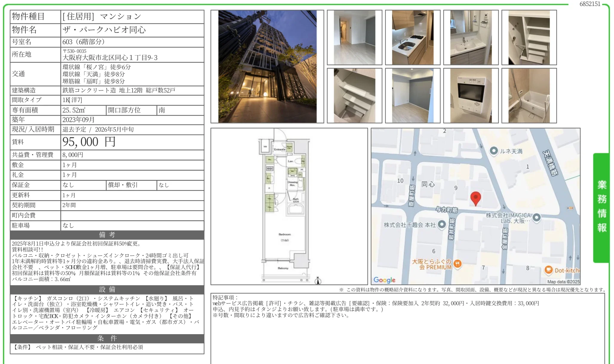Open the intercom monitor panel photo
Image resolution: width=614 pixels, height=364 pixels.
pyautogui.click(x=471, y=96)
